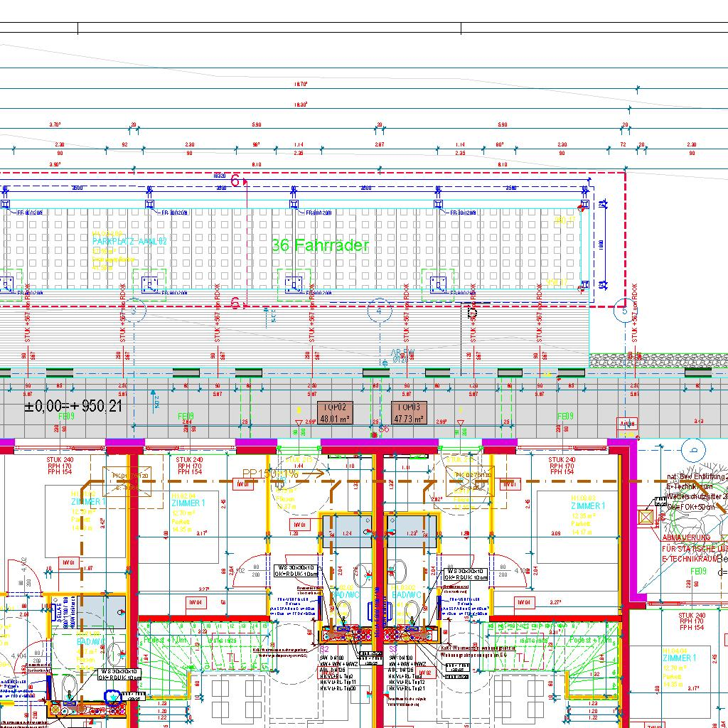Select the circled 'b' axis marker
The height and width of the screenshot is (728, 728).
[692, 449]
